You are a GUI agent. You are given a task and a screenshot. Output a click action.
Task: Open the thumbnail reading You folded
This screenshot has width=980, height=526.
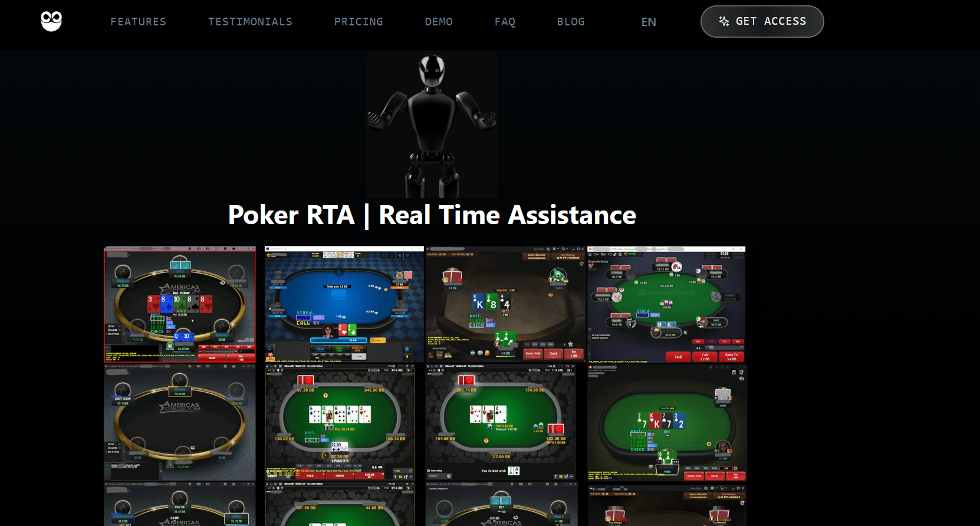[501, 422]
